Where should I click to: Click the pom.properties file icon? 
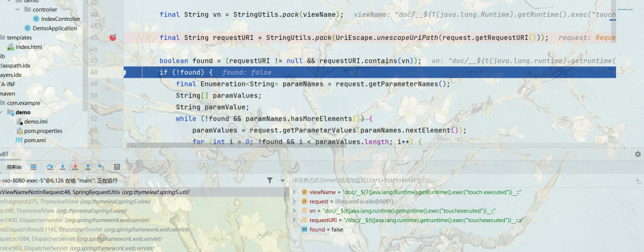pyautogui.click(x=19, y=131)
